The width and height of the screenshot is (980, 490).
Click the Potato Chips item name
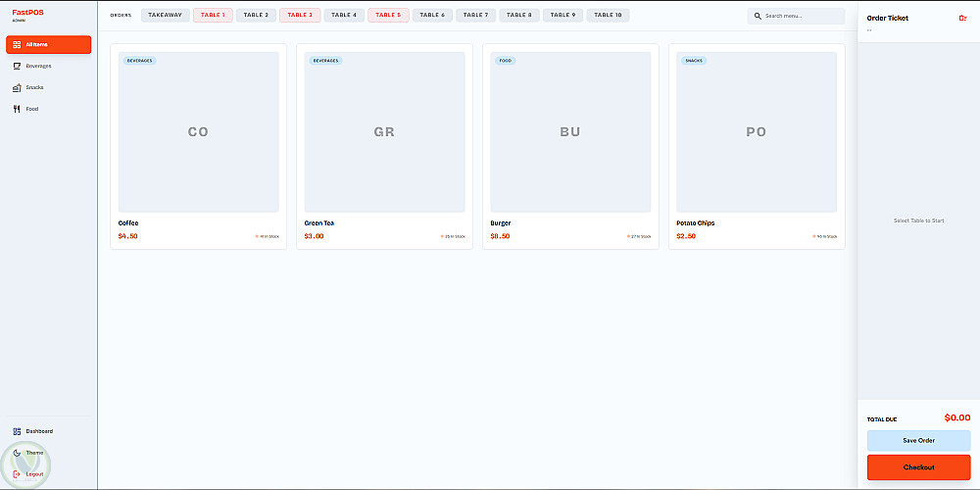click(x=695, y=223)
